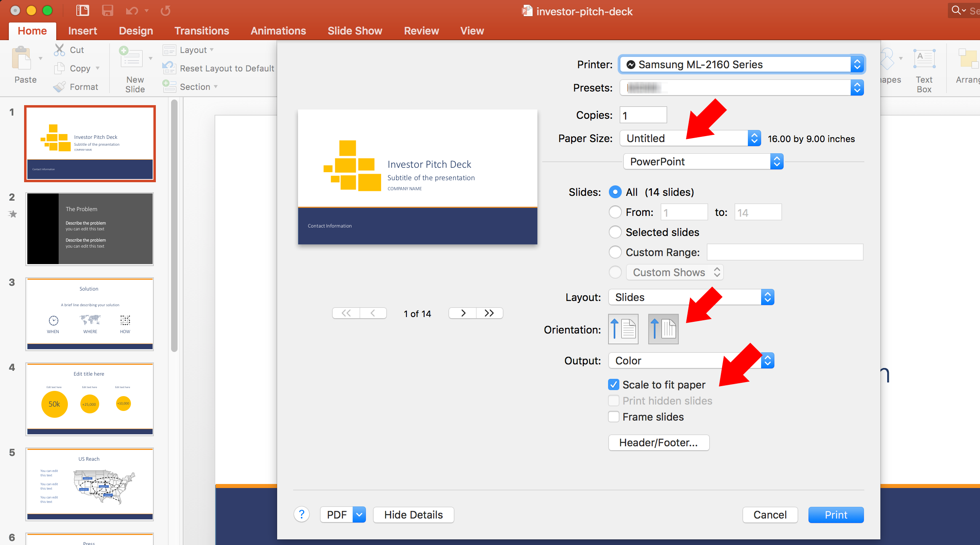Open the Transitions menu tab
Image resolution: width=980 pixels, height=545 pixels.
pos(201,30)
